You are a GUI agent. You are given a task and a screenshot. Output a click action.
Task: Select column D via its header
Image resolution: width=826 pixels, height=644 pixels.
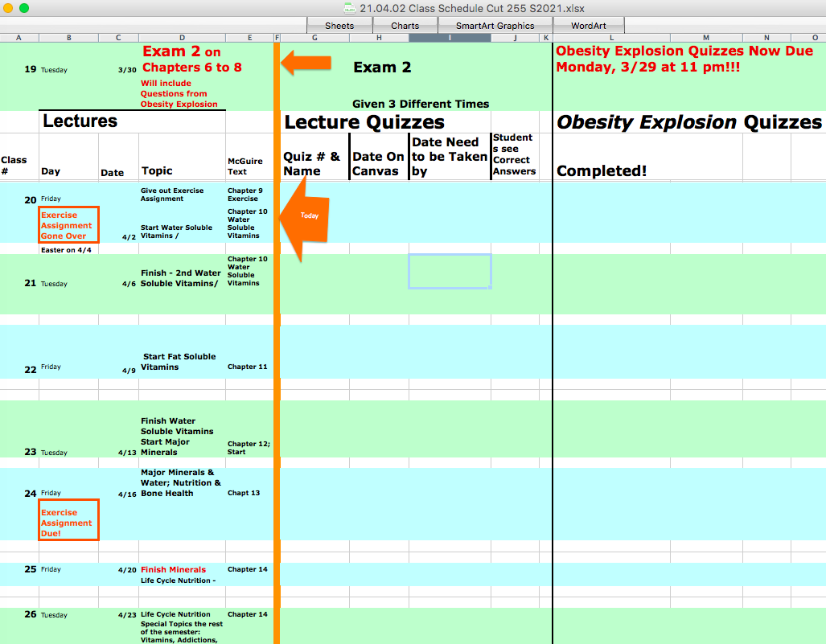point(182,38)
